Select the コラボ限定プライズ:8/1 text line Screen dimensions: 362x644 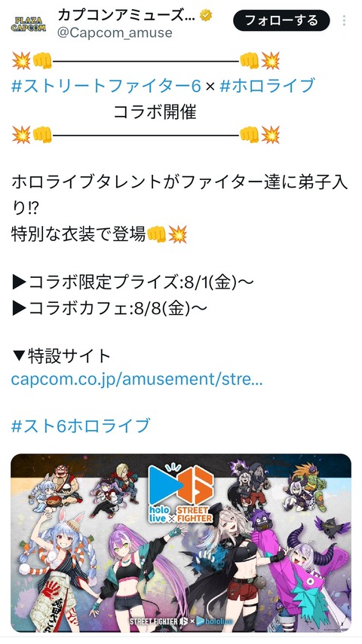point(133,282)
